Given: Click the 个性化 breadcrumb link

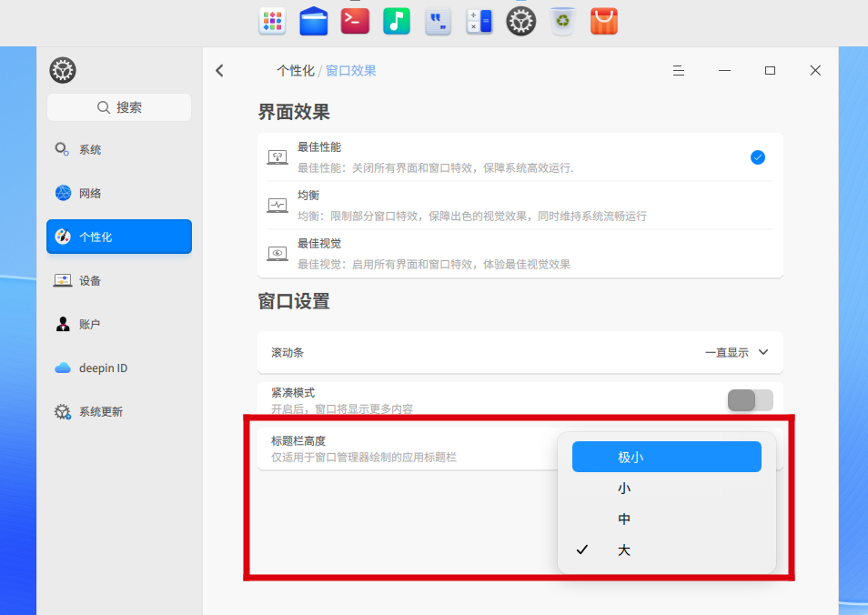Looking at the screenshot, I should pyautogui.click(x=296, y=71).
